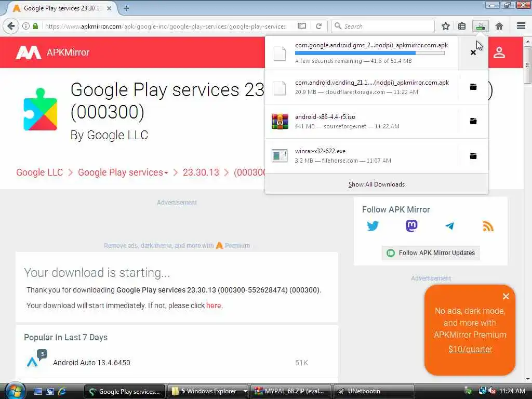Click the 11:24 AM system clock
The image size is (532, 399).
(x=512, y=391)
